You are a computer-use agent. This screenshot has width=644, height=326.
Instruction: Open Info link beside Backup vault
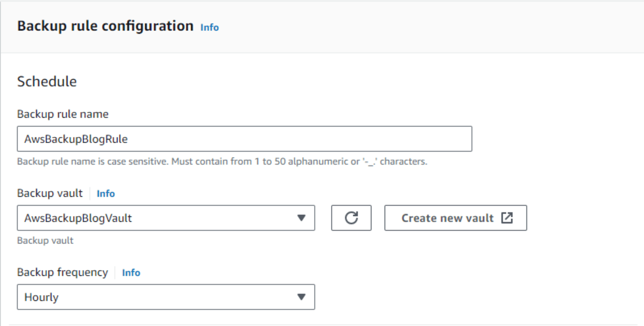(106, 193)
